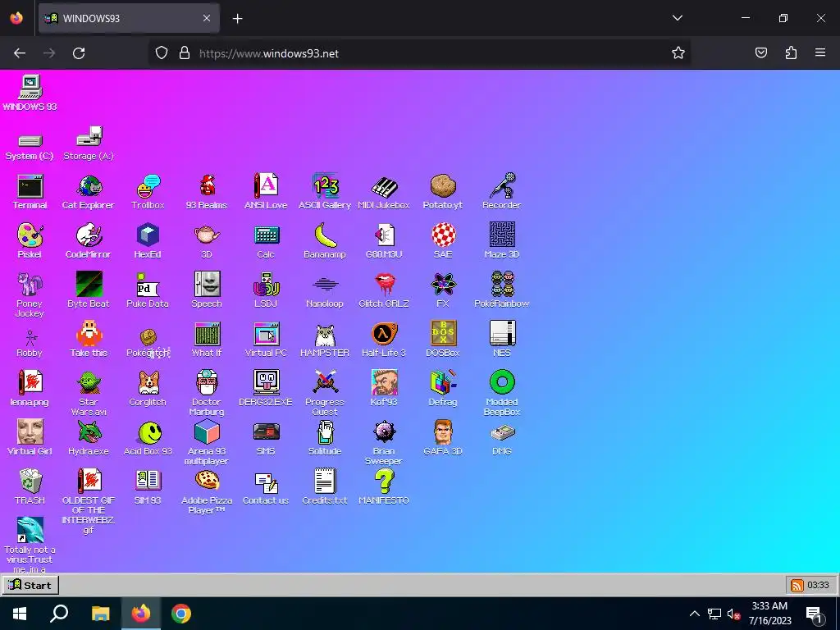This screenshot has height=630, width=840.
Task: Select the WINDOWS93 browser tab
Action: pyautogui.click(x=129, y=18)
